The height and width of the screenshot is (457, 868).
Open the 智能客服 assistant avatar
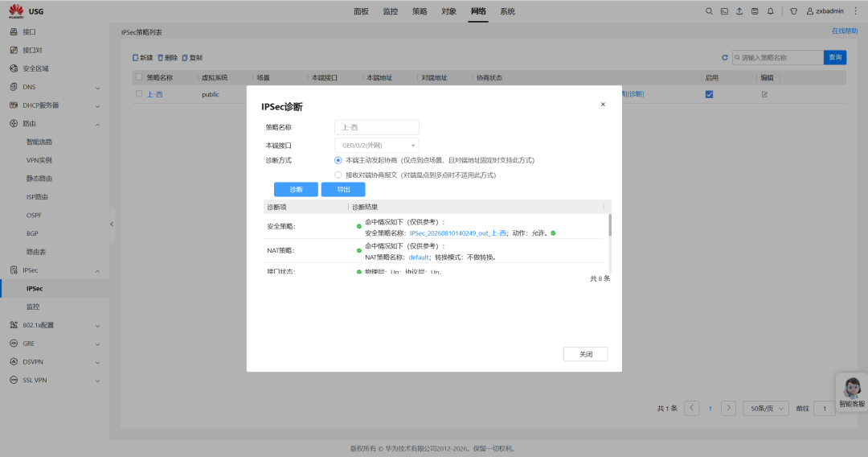tap(852, 392)
